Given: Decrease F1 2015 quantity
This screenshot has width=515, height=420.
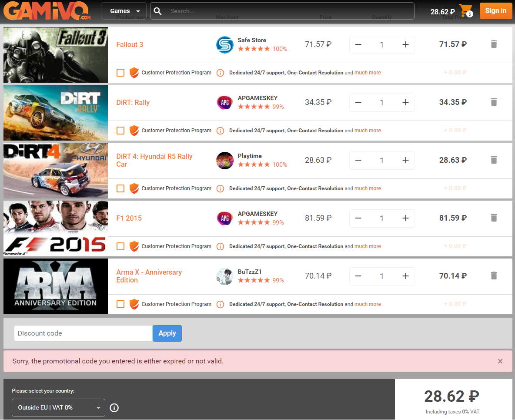Looking at the screenshot, I should pyautogui.click(x=358, y=218).
